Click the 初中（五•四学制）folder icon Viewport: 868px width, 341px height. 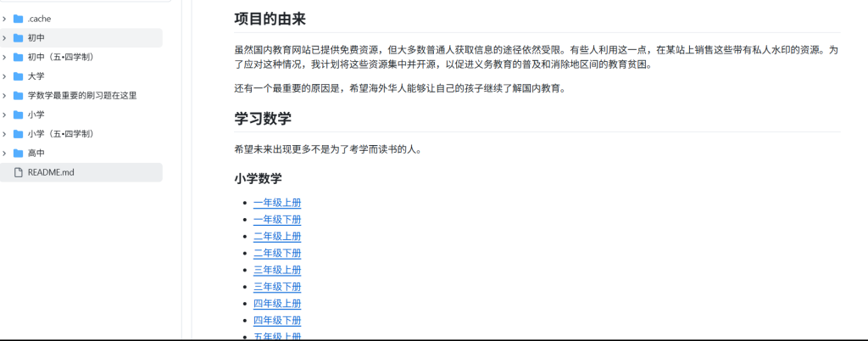click(19, 57)
